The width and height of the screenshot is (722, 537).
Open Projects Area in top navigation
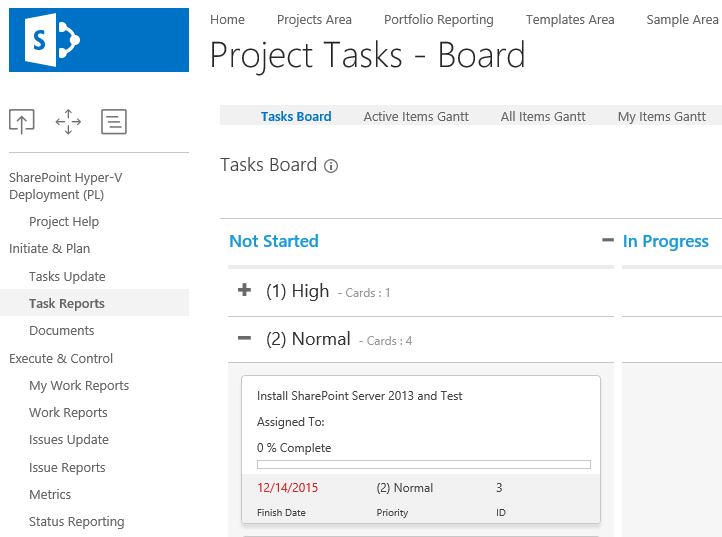[x=314, y=19]
